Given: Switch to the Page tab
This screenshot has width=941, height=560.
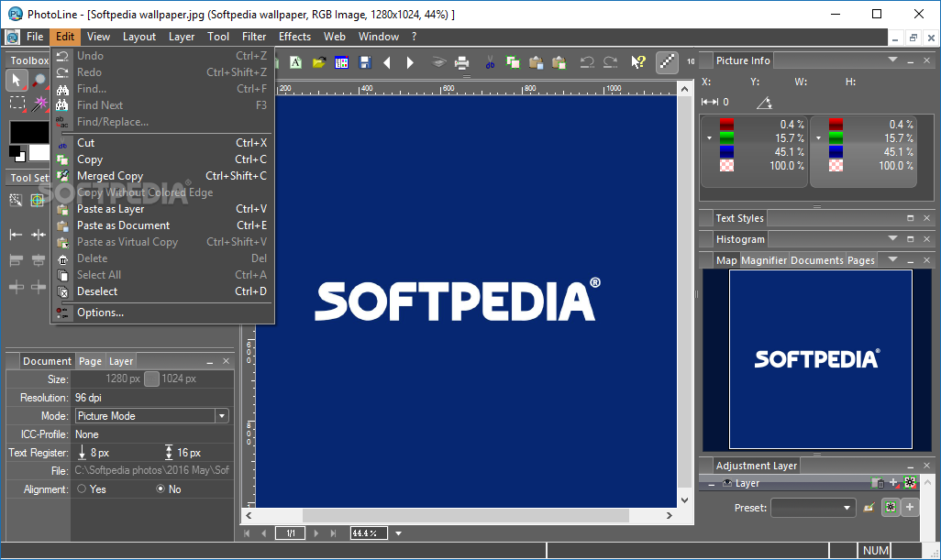Looking at the screenshot, I should 90,361.
